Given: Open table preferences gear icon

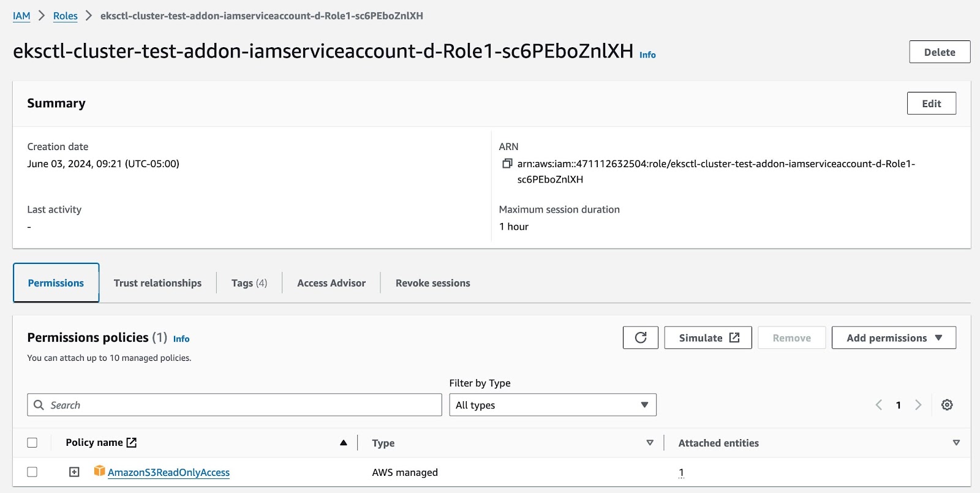Looking at the screenshot, I should (x=947, y=405).
